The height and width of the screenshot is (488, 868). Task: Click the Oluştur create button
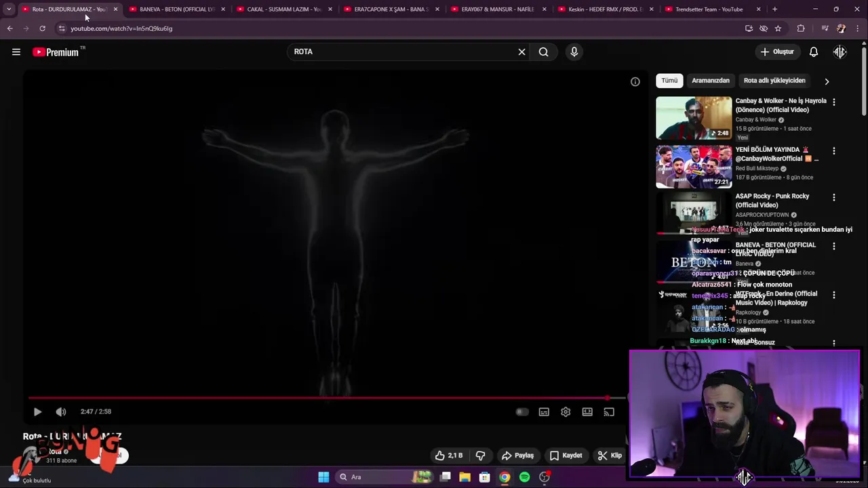tap(776, 52)
